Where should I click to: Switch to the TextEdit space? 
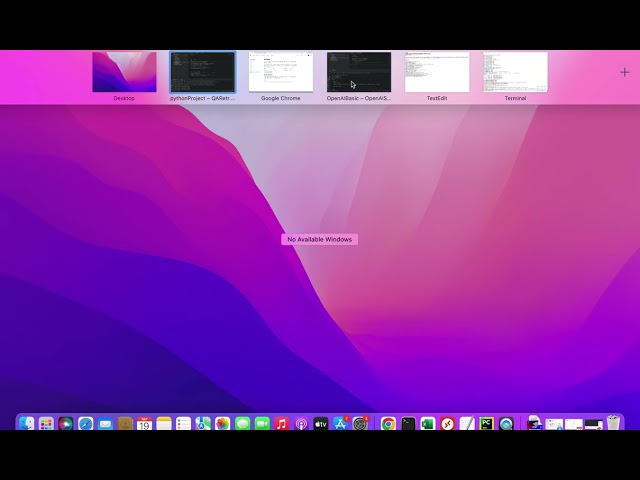[436, 73]
